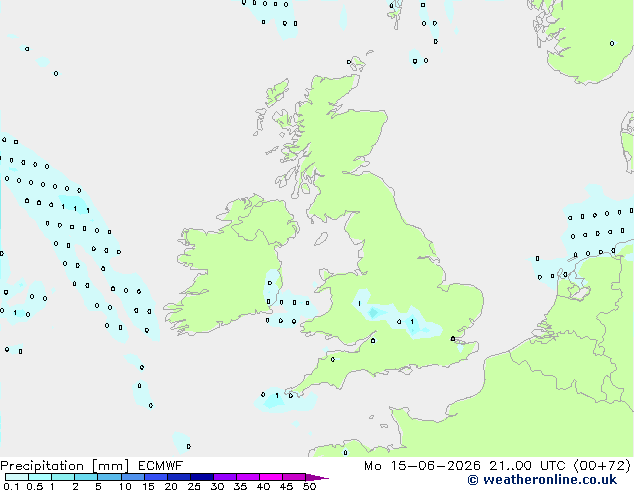Click the '20' legend scale label

click(x=171, y=486)
